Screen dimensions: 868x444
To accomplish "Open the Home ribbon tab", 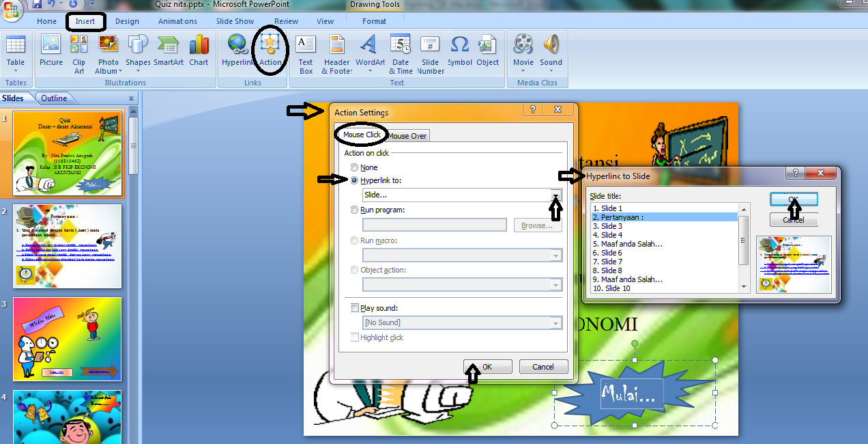I will pyautogui.click(x=47, y=21).
